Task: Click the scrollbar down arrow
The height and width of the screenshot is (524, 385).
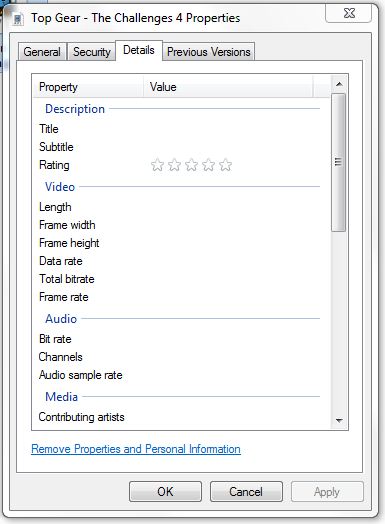Action: click(x=339, y=420)
